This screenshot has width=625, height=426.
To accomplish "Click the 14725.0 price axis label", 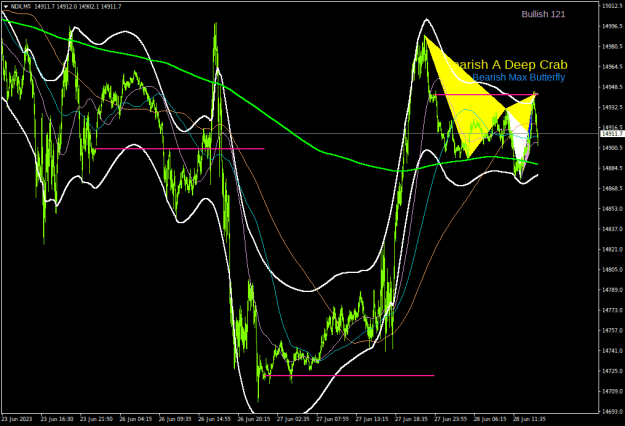I will coord(613,371).
